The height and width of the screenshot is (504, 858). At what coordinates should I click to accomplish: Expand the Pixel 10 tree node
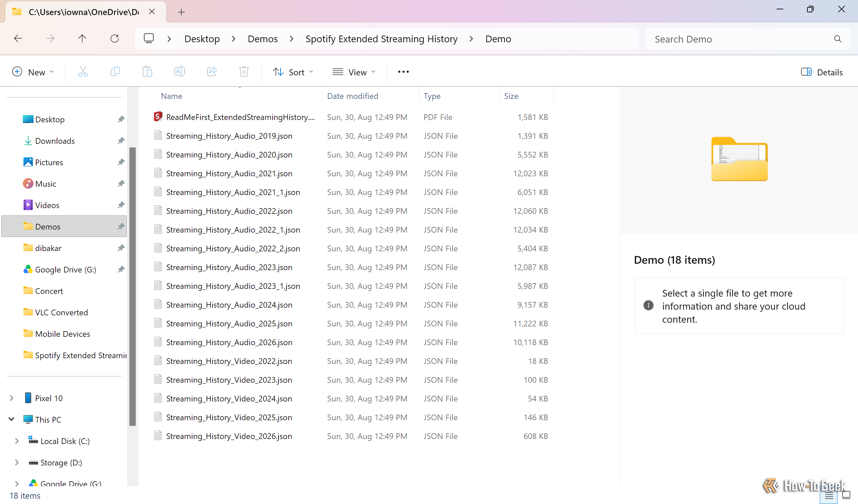coord(11,398)
